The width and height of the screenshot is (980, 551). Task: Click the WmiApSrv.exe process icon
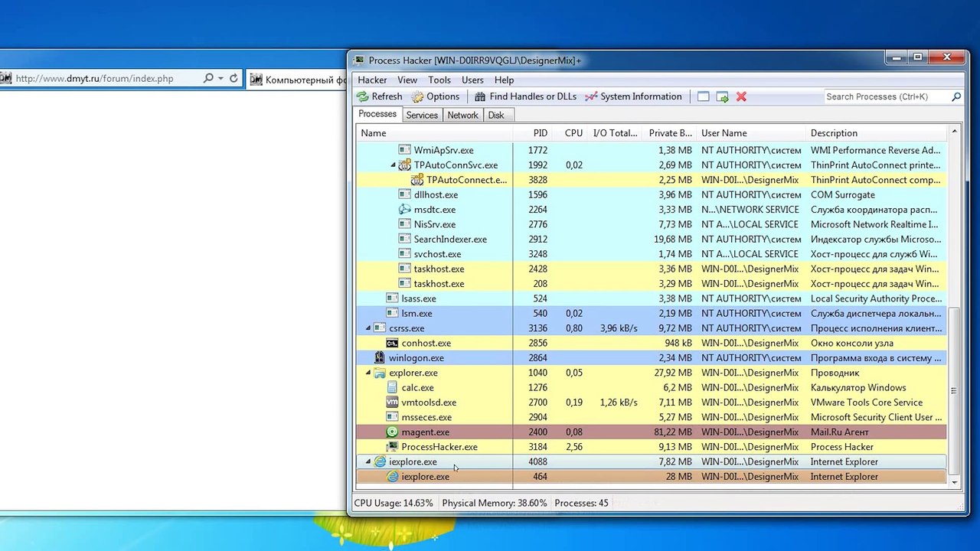[x=405, y=150]
